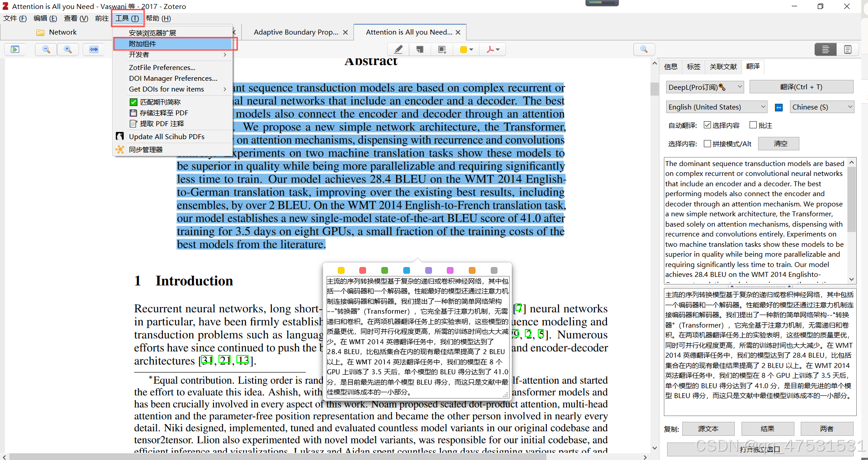Open the Chinese (S) target language dropdown
This screenshot has width=868, height=460.
[822, 107]
